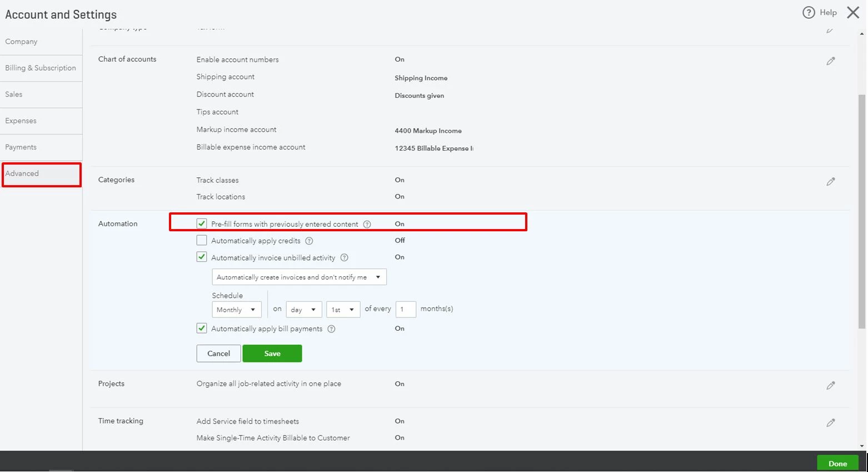Toggle Automatically invoice unbilled activity checkbox

click(202, 257)
